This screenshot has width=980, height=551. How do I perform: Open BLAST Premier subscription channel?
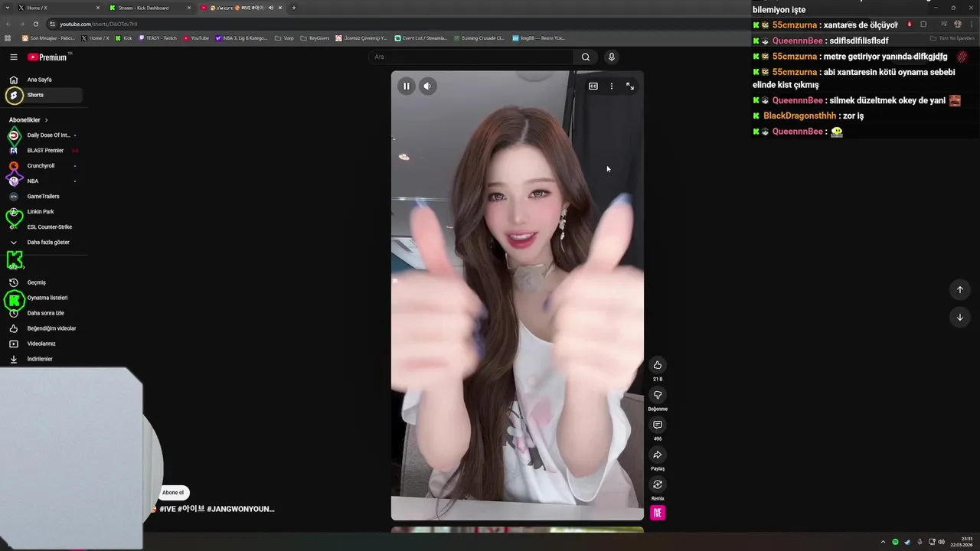[x=44, y=151]
